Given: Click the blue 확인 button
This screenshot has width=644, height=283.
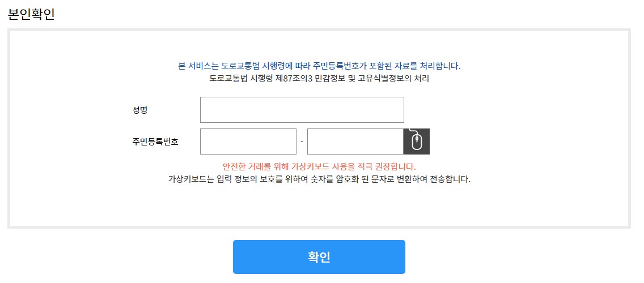Looking at the screenshot, I should pos(319,257).
